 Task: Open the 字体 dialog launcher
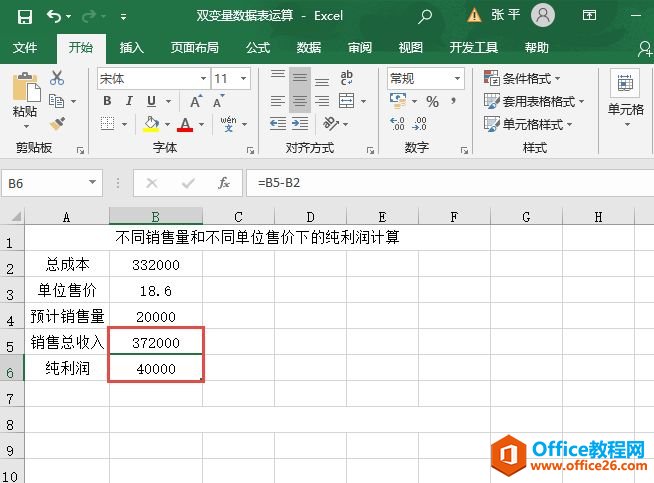[250, 150]
